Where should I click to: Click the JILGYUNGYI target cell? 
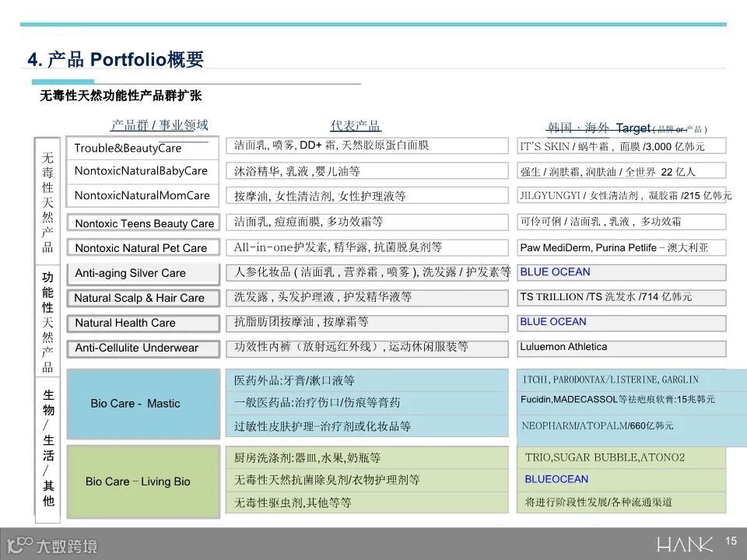coord(621,196)
